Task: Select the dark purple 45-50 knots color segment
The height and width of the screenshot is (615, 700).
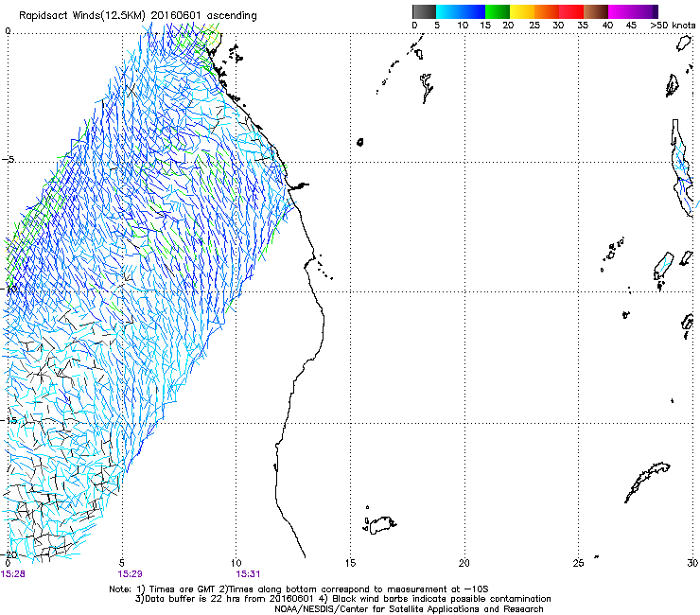Action: tap(645, 11)
